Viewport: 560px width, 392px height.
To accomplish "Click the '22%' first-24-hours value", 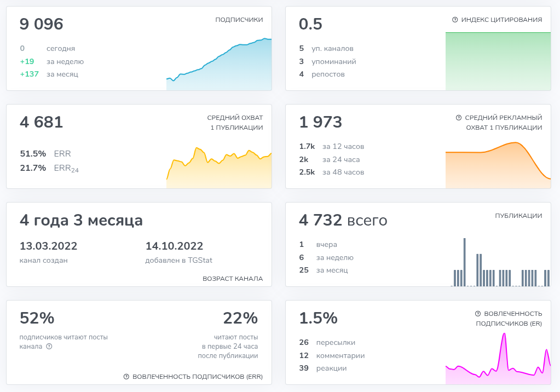I will pos(240,318).
